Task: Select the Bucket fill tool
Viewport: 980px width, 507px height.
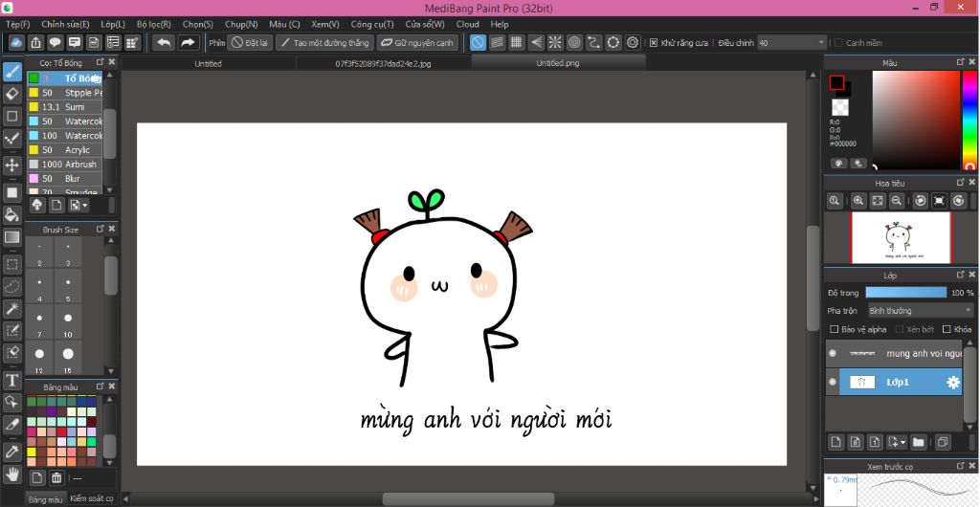Action: click(x=11, y=215)
